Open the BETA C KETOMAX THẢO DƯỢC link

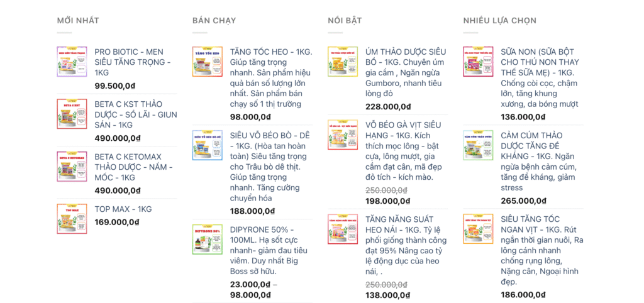pos(133,167)
